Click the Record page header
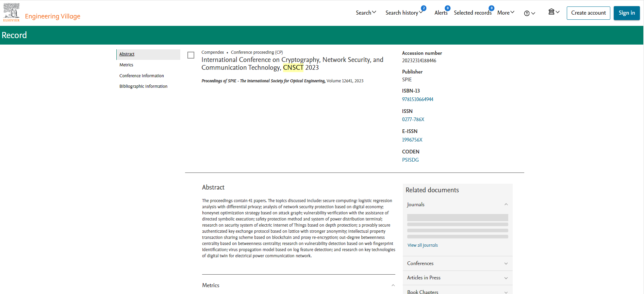The width and height of the screenshot is (644, 294). pos(14,35)
